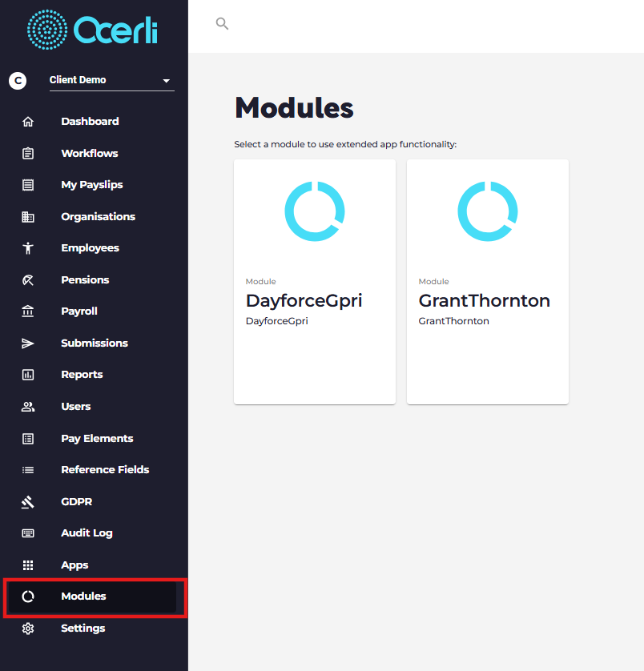Click the Pay Elements list icon
Screen dimensions: 644x671
click(28, 439)
